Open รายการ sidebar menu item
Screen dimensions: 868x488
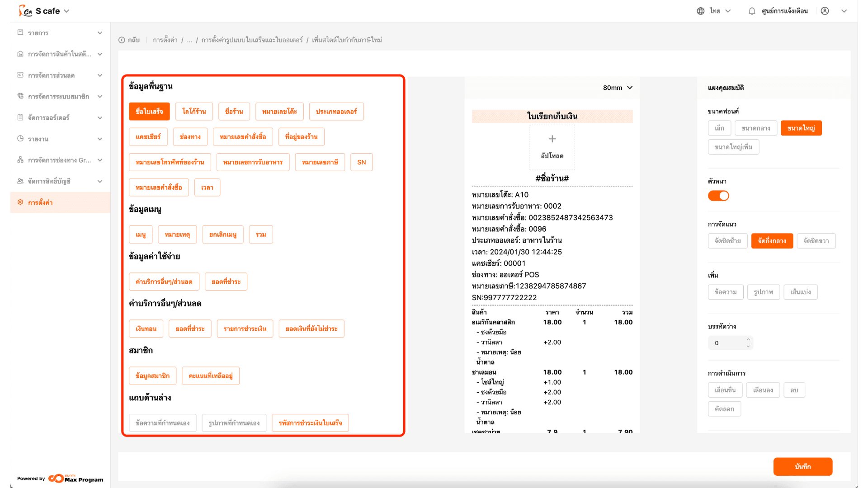click(x=38, y=33)
